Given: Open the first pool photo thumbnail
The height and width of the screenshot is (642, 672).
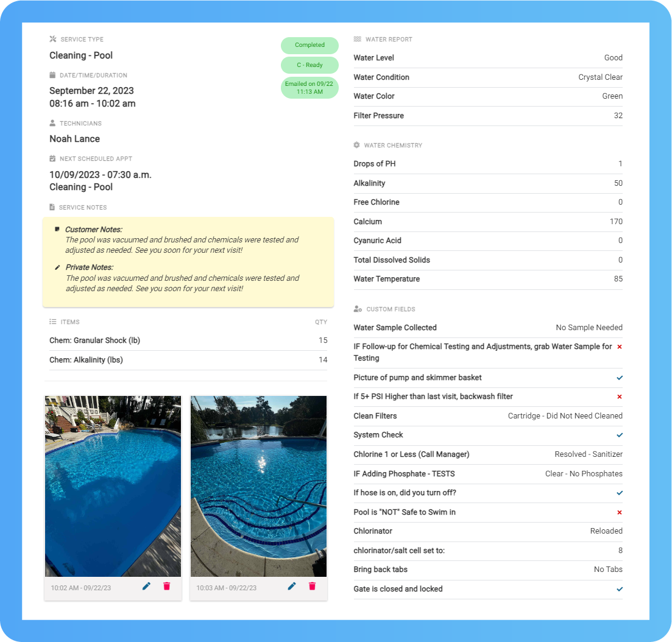Looking at the screenshot, I should pyautogui.click(x=113, y=486).
